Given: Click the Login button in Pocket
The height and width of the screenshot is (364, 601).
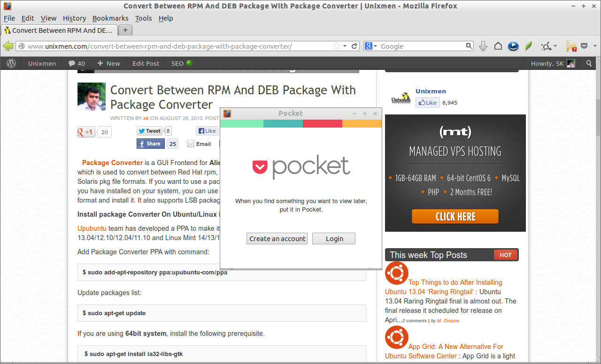Looking at the screenshot, I should (334, 238).
